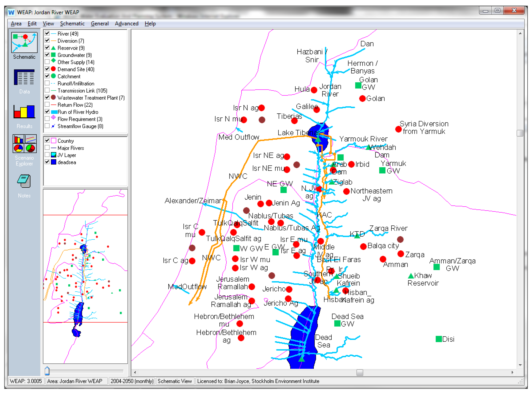Select the Flow Requirement crosshair symbol
Viewport: 532px width, 395px height.
pos(53,117)
